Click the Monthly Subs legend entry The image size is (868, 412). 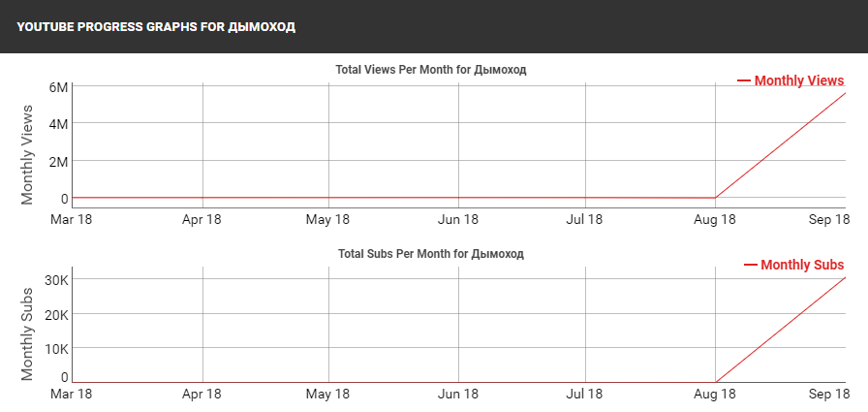[x=793, y=265]
